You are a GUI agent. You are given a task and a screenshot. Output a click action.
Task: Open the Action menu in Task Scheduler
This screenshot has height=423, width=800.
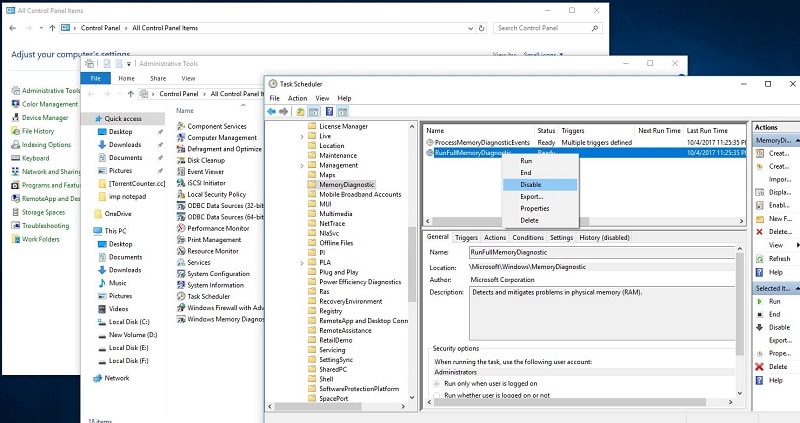pos(297,98)
